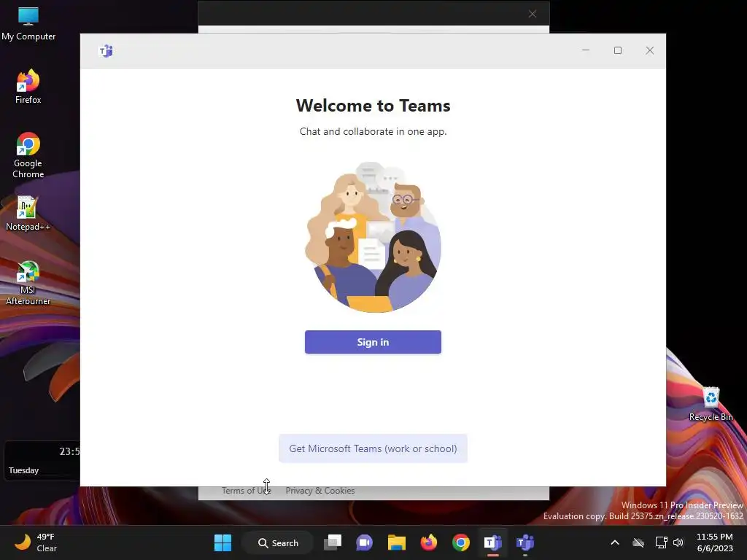The width and height of the screenshot is (747, 560).
Task: Click the Sign in button
Action: click(x=373, y=342)
